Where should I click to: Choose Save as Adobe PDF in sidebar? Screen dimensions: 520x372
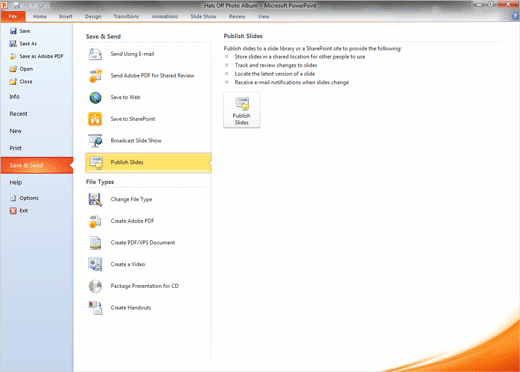tap(37, 56)
